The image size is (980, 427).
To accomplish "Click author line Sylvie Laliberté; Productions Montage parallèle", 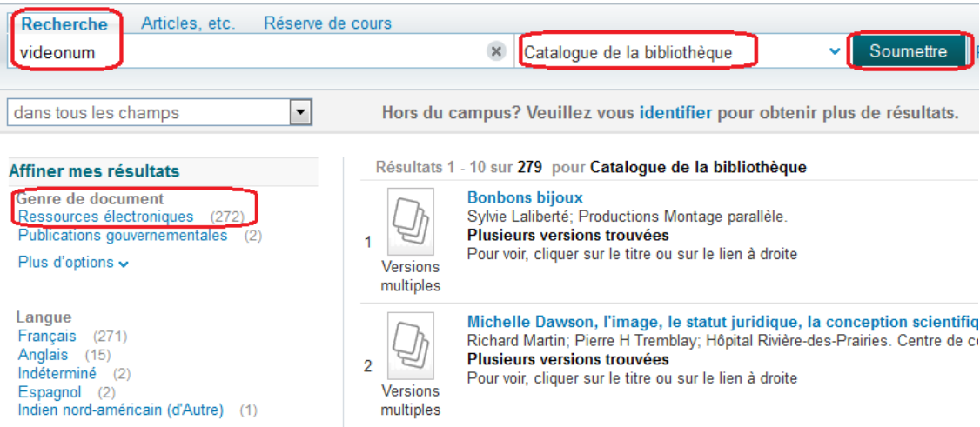I will coord(628,217).
